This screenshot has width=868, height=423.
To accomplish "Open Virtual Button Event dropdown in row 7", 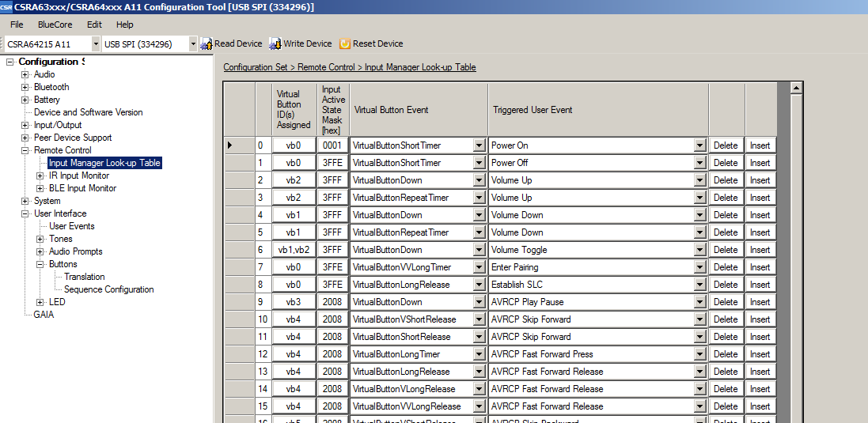I will (x=479, y=267).
